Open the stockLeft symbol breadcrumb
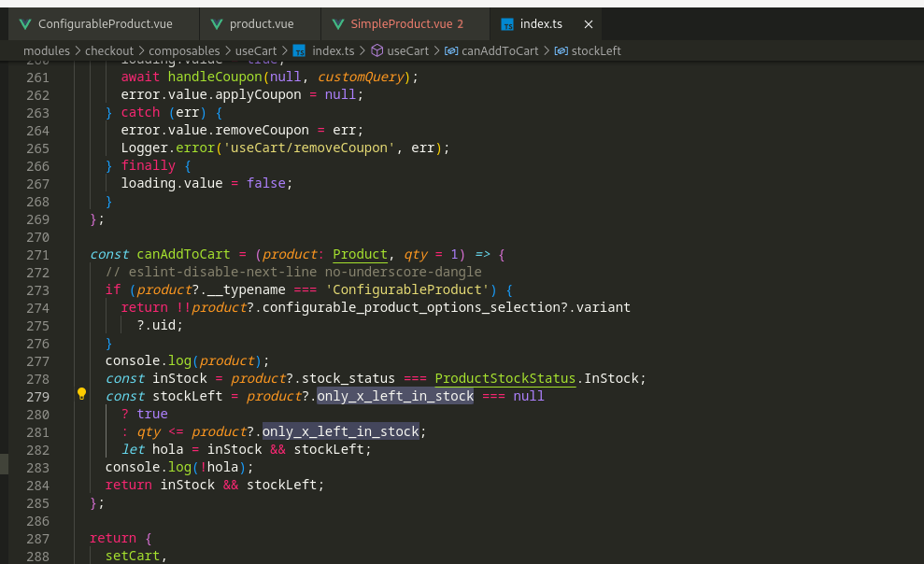 click(x=595, y=50)
